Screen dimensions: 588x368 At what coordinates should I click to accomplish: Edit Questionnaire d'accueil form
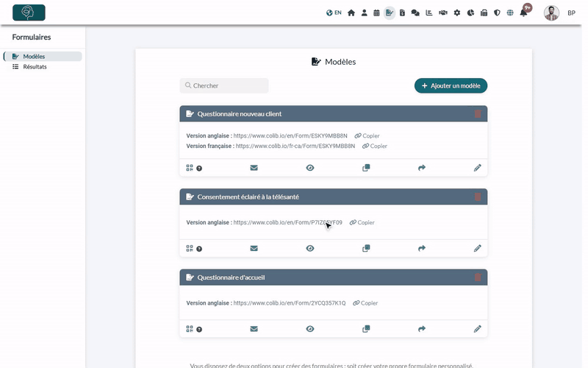tap(477, 329)
